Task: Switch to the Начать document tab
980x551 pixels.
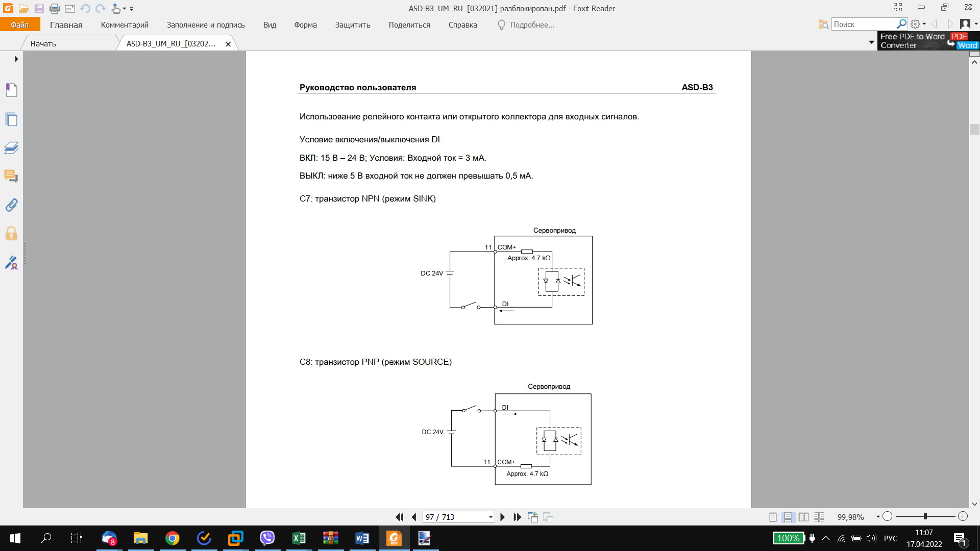Action: click(x=43, y=44)
